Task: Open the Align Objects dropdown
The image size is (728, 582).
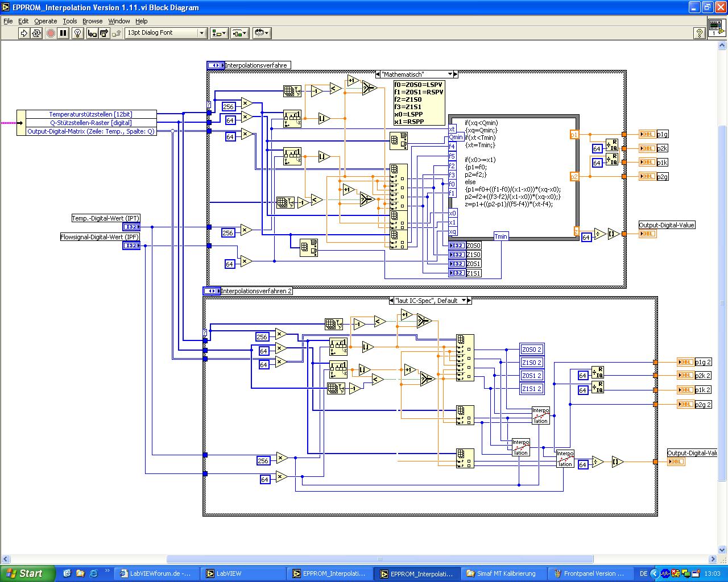Action: tap(218, 33)
